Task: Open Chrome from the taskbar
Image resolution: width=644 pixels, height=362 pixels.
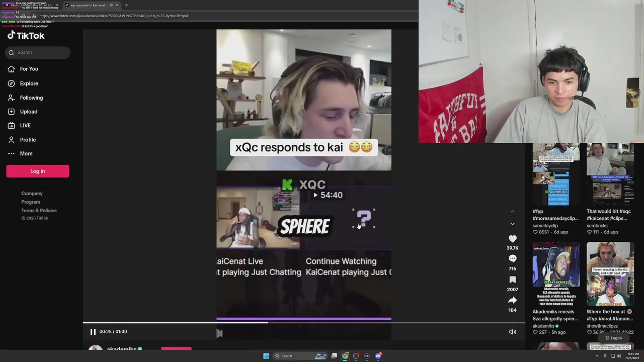Action: (345, 356)
